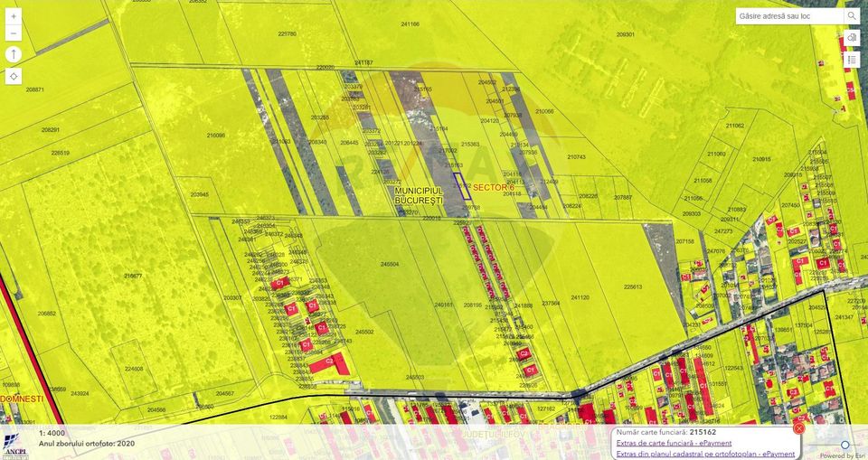Image resolution: width=868 pixels, height=460 pixels.
Task: Open the layer list legend button
Action: (x=852, y=60)
